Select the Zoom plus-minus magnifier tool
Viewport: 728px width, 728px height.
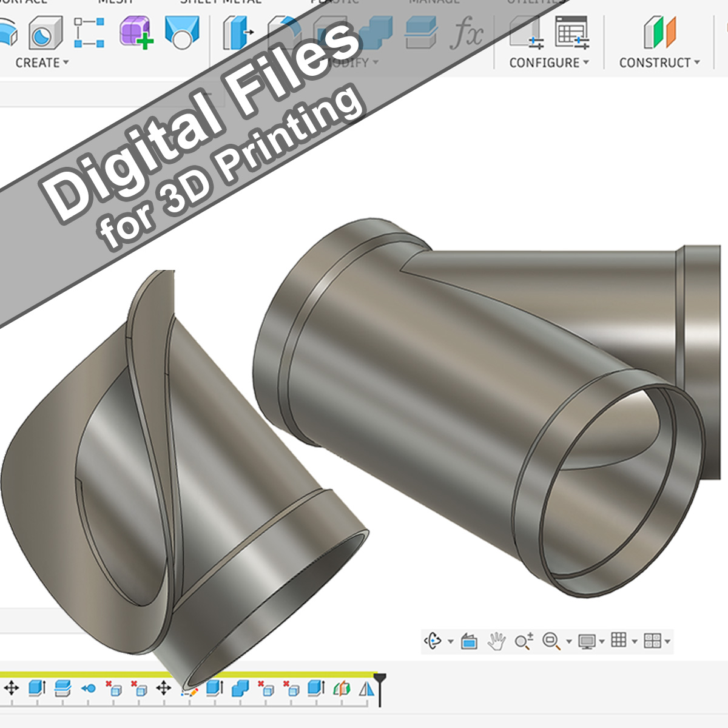click(524, 641)
